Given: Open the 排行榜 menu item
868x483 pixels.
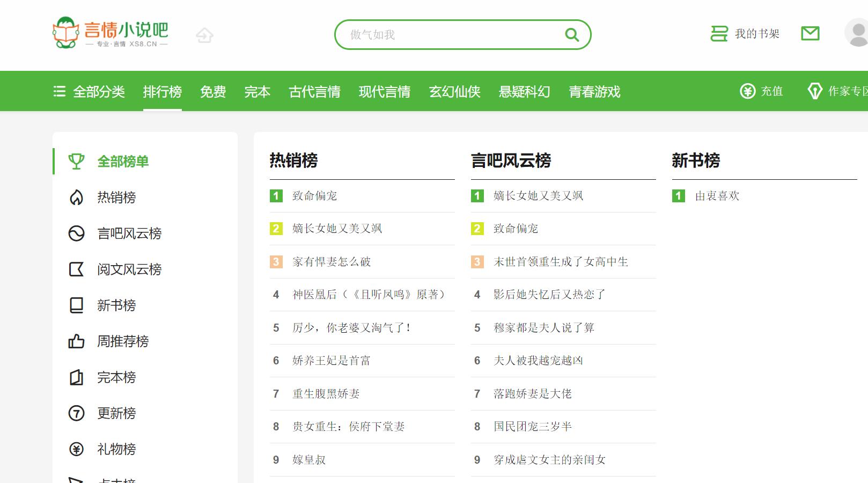Looking at the screenshot, I should (163, 91).
